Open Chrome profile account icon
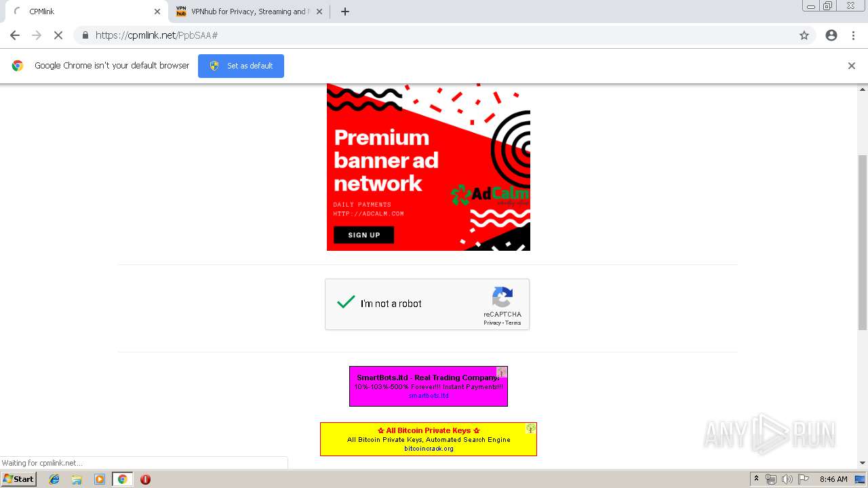Screen dimensions: 868x488 pyautogui.click(x=831, y=35)
